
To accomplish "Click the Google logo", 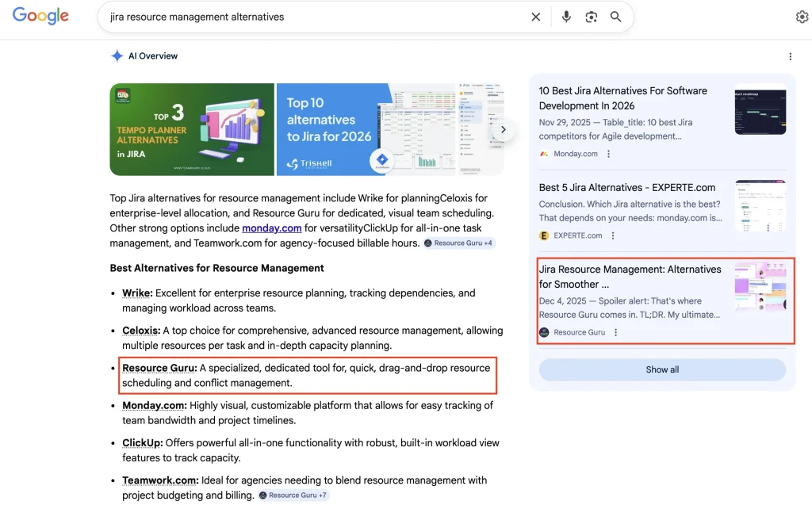I will [40, 16].
